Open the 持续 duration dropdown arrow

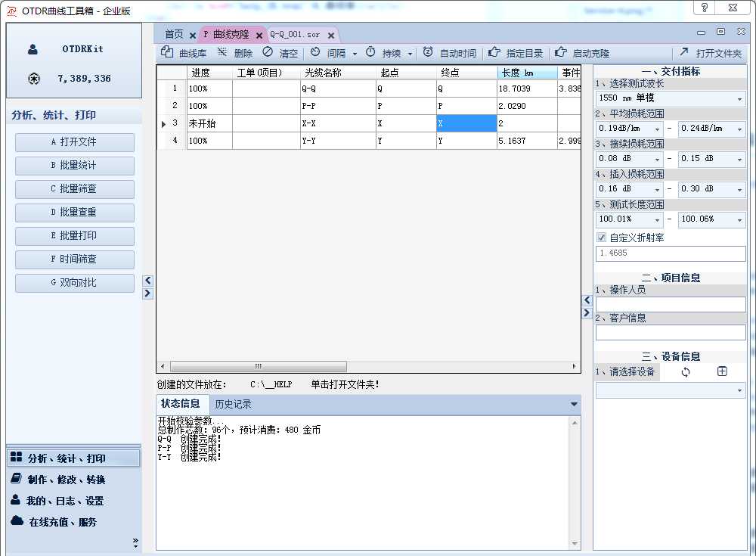(411, 54)
